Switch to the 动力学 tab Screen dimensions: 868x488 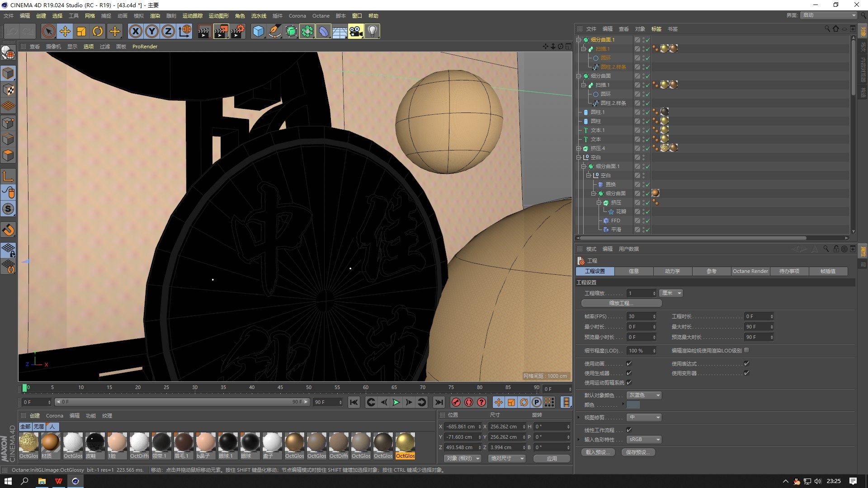tap(672, 271)
